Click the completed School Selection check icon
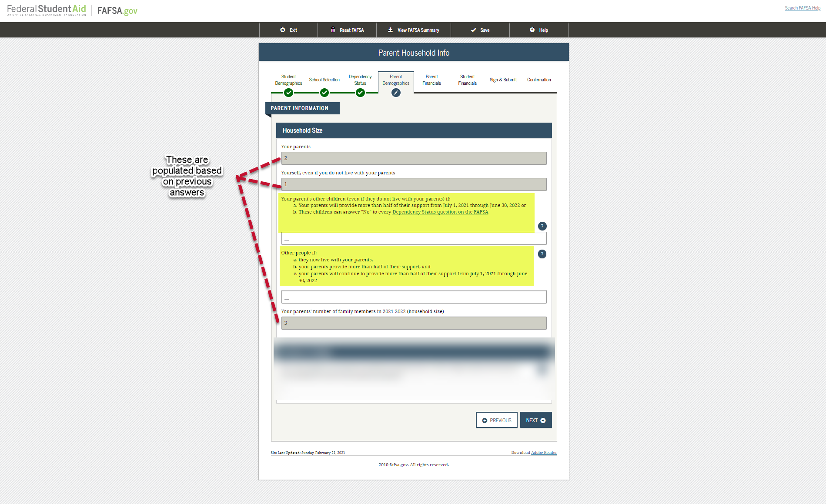 click(324, 92)
